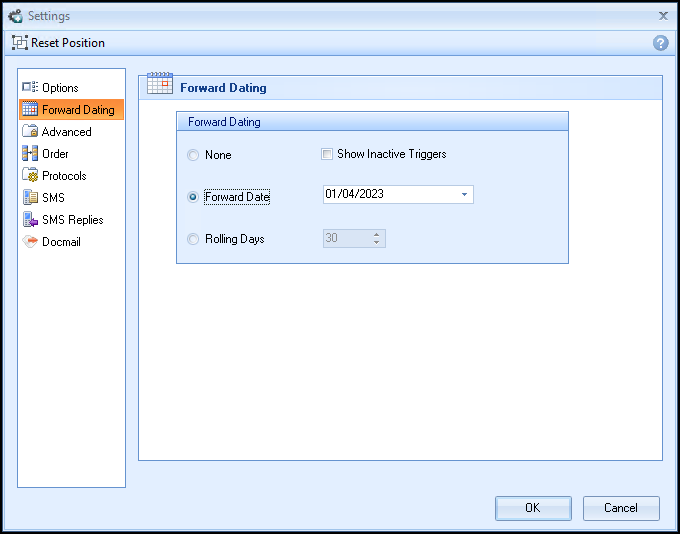Select the Forward Date radio button
Image resolution: width=680 pixels, height=534 pixels.
click(x=193, y=197)
